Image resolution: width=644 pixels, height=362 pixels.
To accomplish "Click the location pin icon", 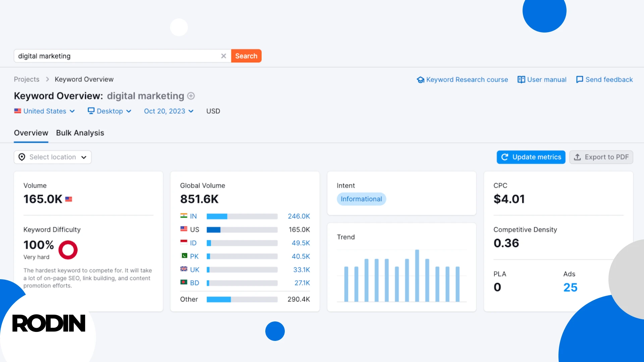I will 22,157.
